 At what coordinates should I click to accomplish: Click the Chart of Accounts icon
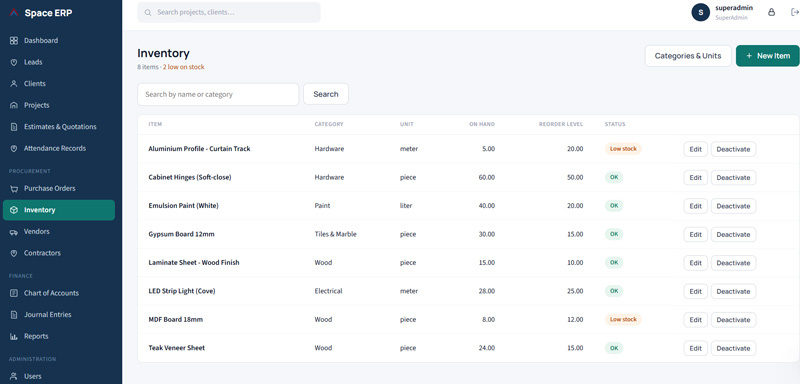click(14, 293)
